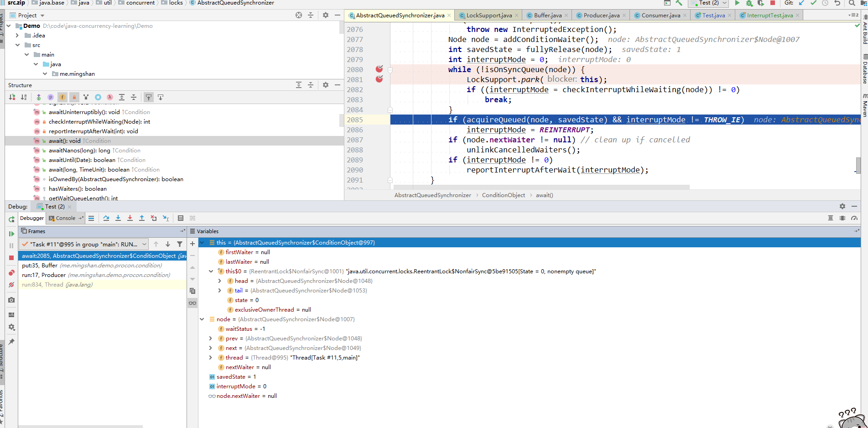Viewport: 868px width, 428px height.
Task: Click the Run to Cursor icon
Action: point(166,218)
